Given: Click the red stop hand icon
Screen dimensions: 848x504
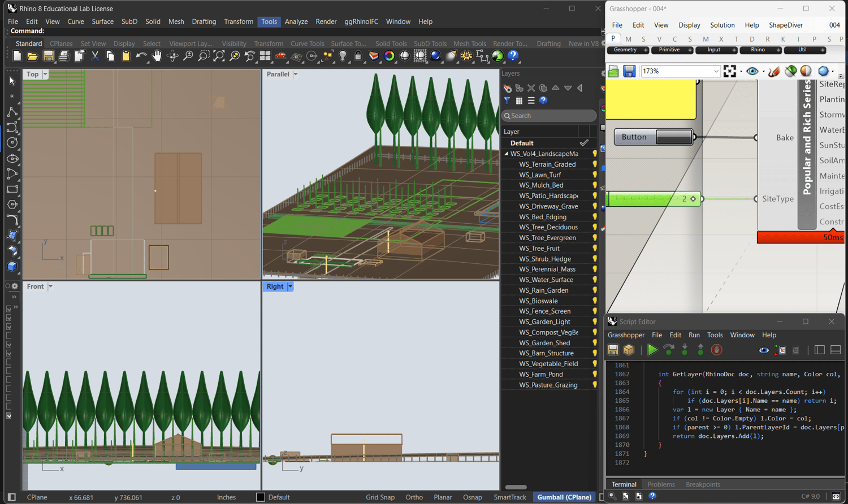Looking at the screenshot, I should tap(716, 350).
